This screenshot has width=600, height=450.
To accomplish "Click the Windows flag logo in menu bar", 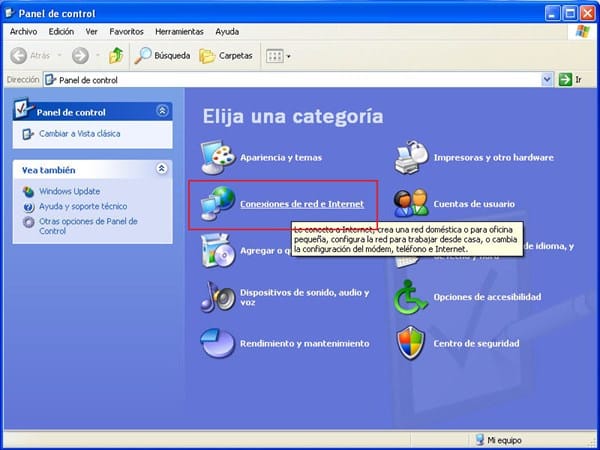I will point(583,31).
